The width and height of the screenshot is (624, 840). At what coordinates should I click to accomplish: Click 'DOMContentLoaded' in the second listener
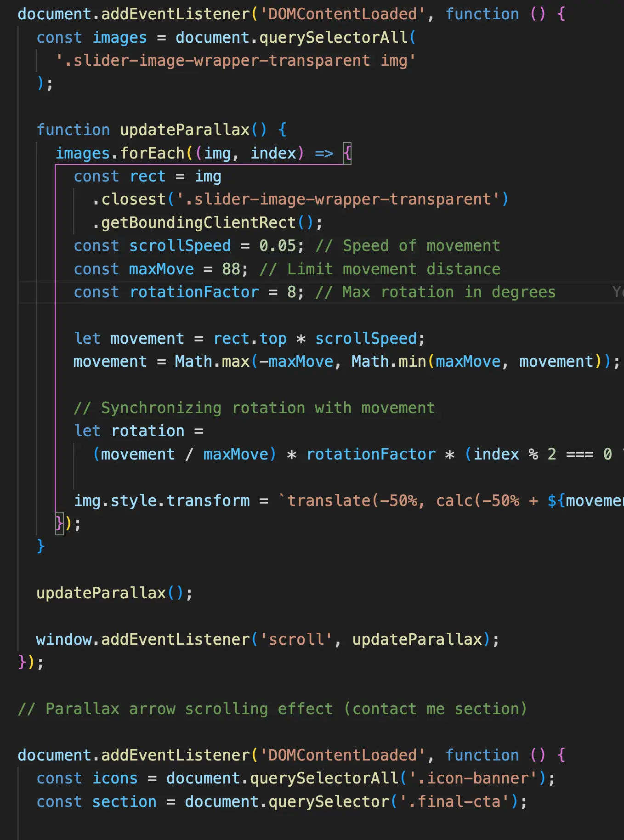pos(343,755)
